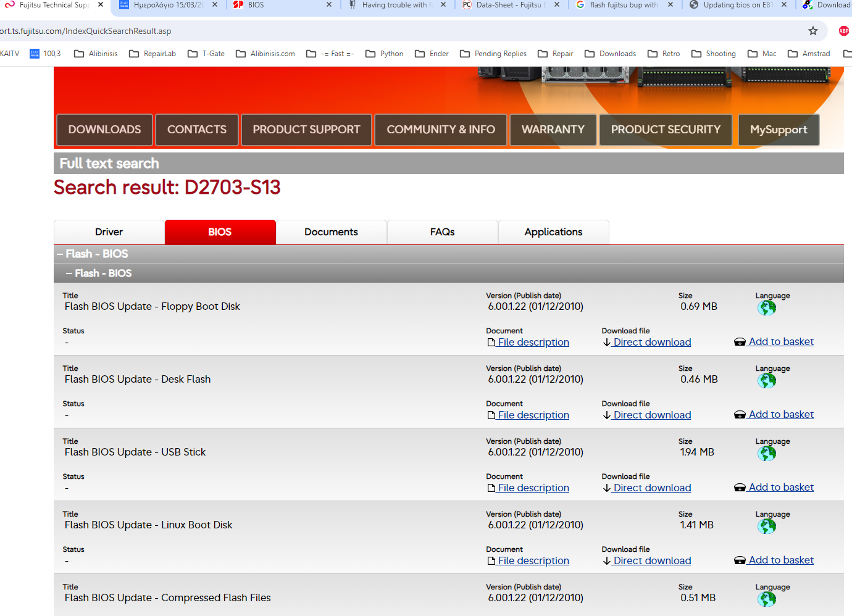Select the 0.69 MB size value

coord(699,306)
